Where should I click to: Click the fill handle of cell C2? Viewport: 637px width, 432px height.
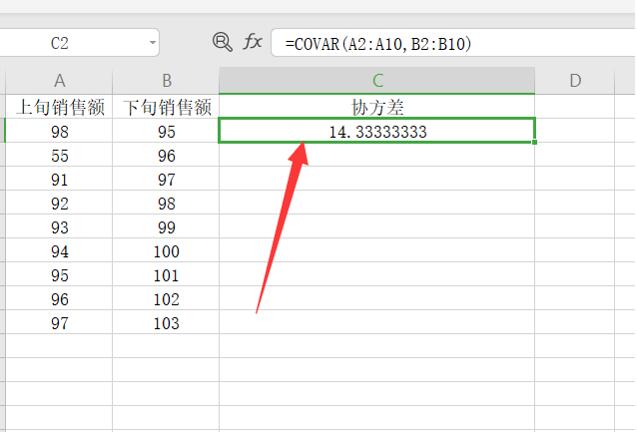click(535, 142)
